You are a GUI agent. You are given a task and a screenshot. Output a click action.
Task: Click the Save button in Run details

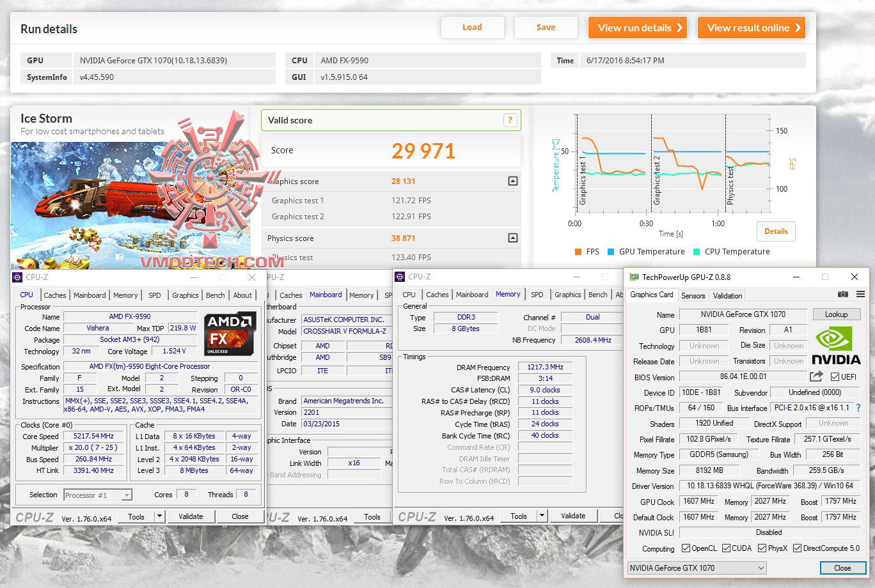point(546,27)
